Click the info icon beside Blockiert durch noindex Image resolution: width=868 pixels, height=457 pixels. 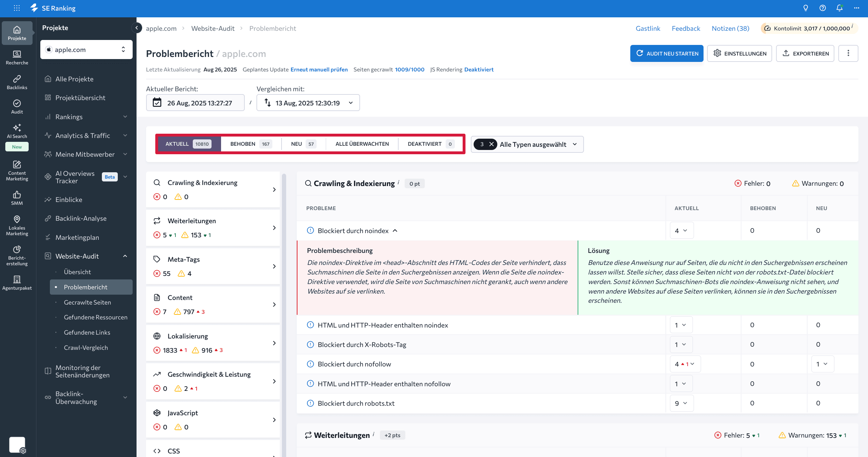tap(310, 230)
